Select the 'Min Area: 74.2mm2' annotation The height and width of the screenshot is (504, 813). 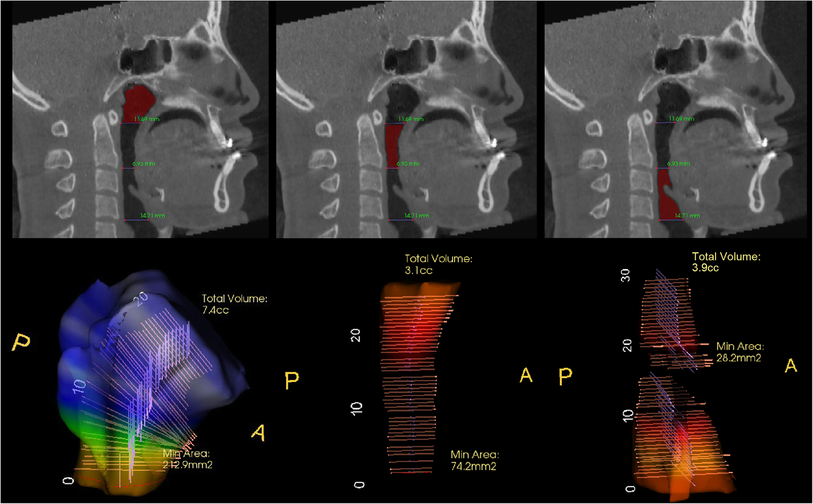[475, 460]
